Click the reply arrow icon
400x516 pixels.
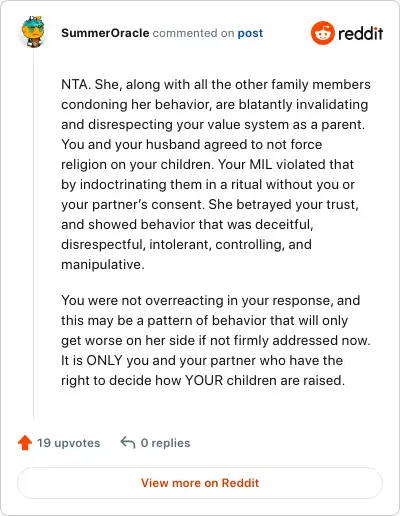pos(128,443)
